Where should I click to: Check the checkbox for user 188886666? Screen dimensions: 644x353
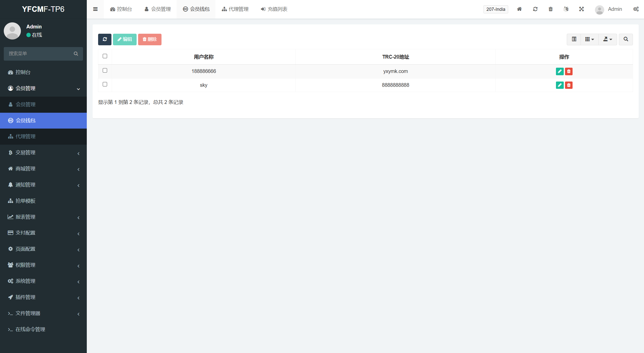point(105,70)
